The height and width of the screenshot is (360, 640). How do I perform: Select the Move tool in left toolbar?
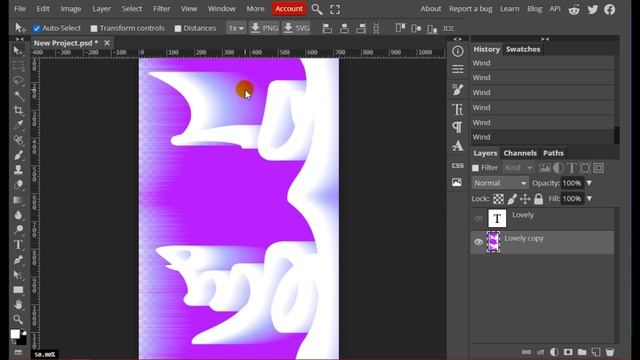click(x=18, y=51)
